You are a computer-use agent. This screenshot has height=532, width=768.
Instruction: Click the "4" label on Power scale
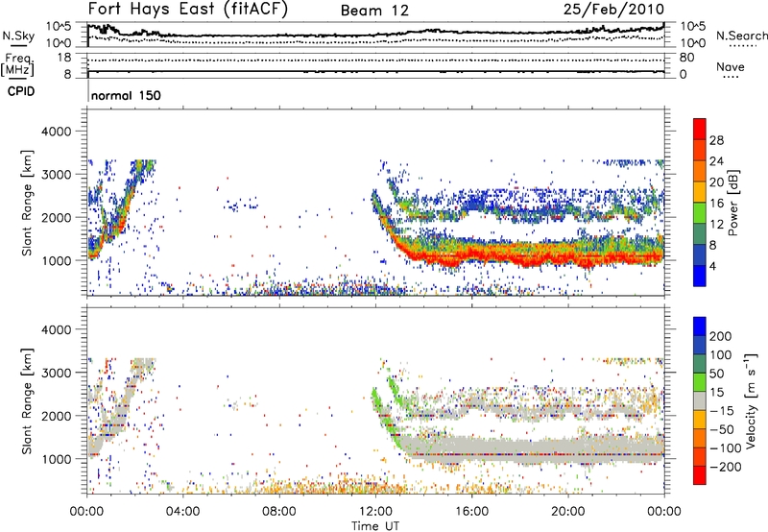(x=712, y=267)
